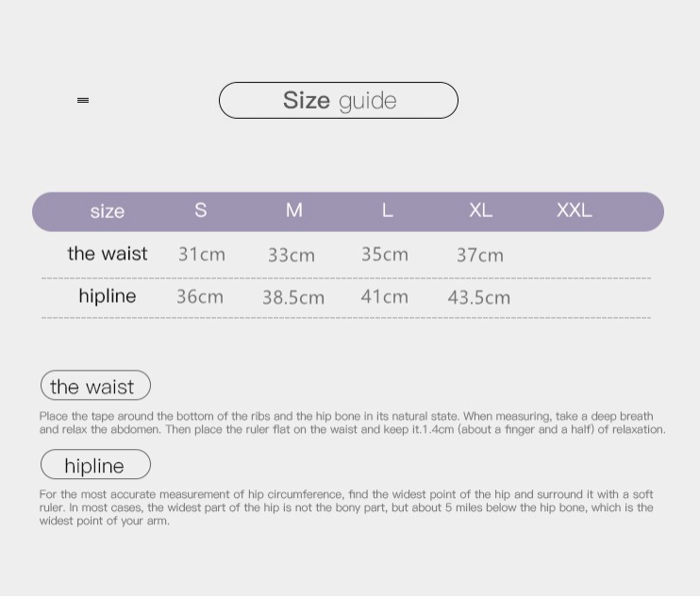Click the 33cm waist value

tap(292, 256)
